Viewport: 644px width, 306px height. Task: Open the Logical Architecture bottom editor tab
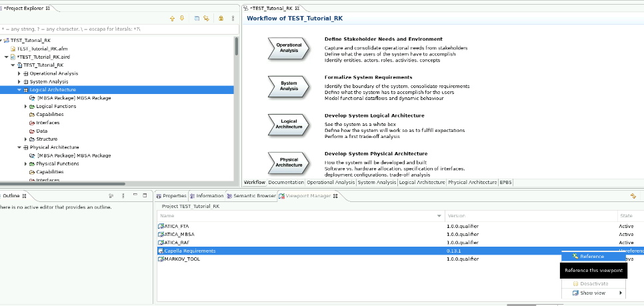point(422,183)
